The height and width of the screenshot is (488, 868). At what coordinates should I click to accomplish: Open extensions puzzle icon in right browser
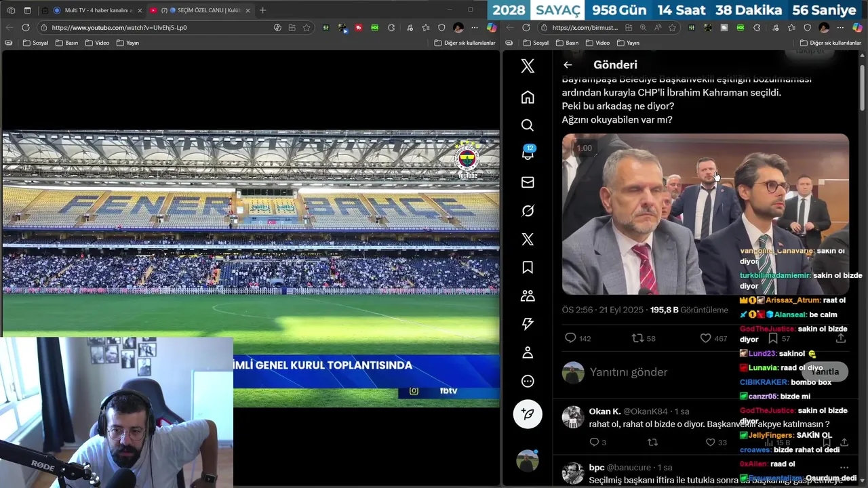click(x=757, y=27)
